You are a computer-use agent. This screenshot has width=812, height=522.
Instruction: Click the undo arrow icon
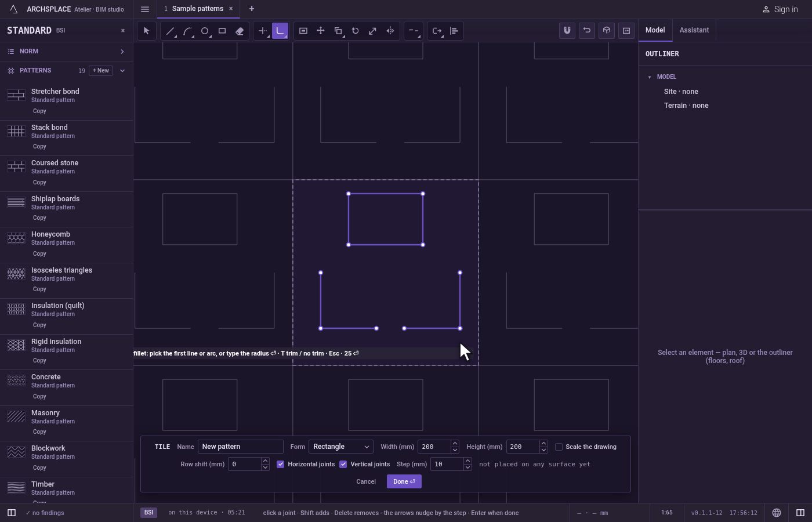coord(587,31)
